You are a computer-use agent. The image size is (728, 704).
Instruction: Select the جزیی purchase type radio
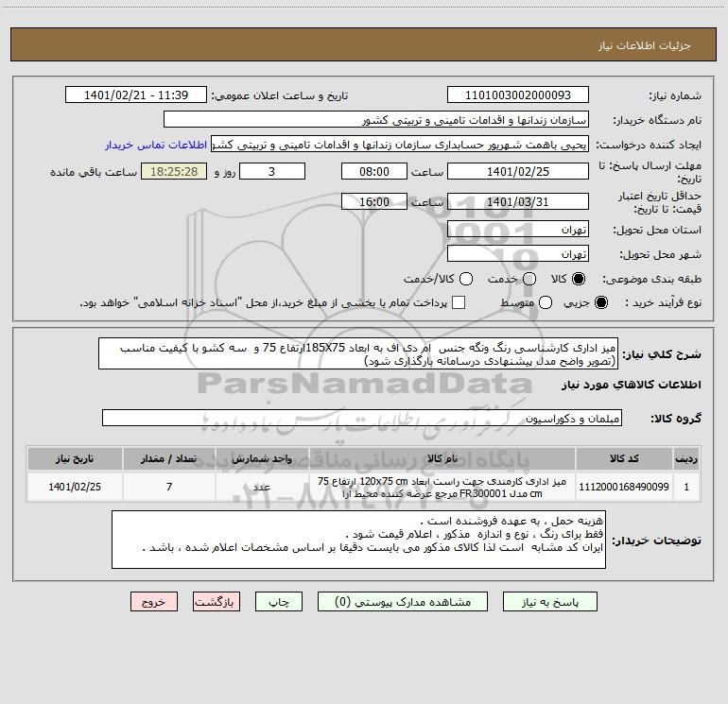600,302
